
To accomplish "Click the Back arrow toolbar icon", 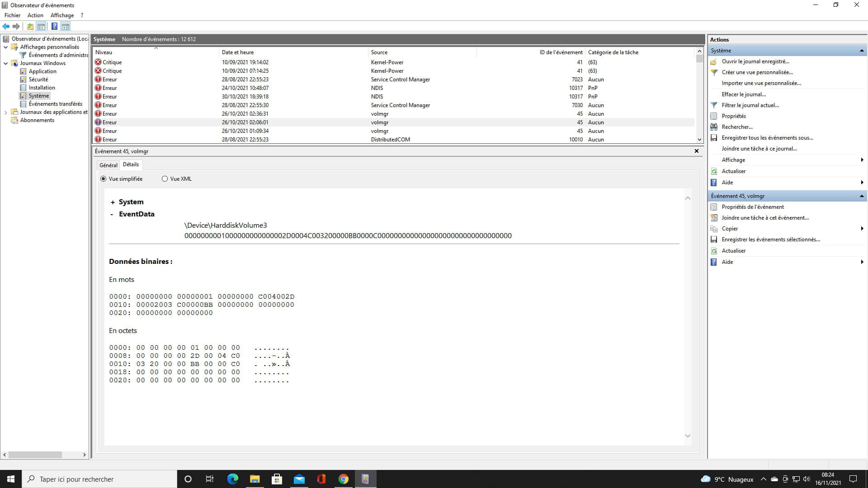I will click(x=6, y=26).
